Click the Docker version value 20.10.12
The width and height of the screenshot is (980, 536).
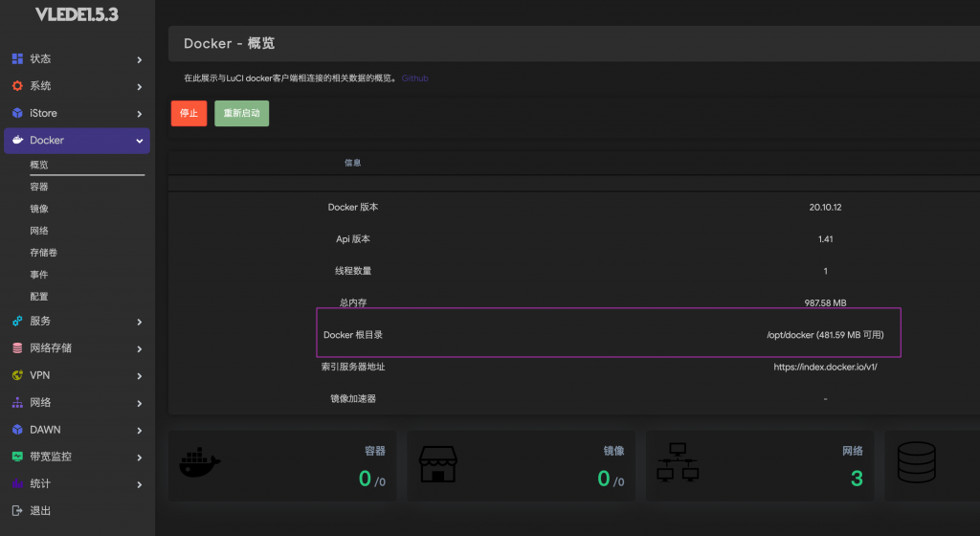[x=825, y=207]
